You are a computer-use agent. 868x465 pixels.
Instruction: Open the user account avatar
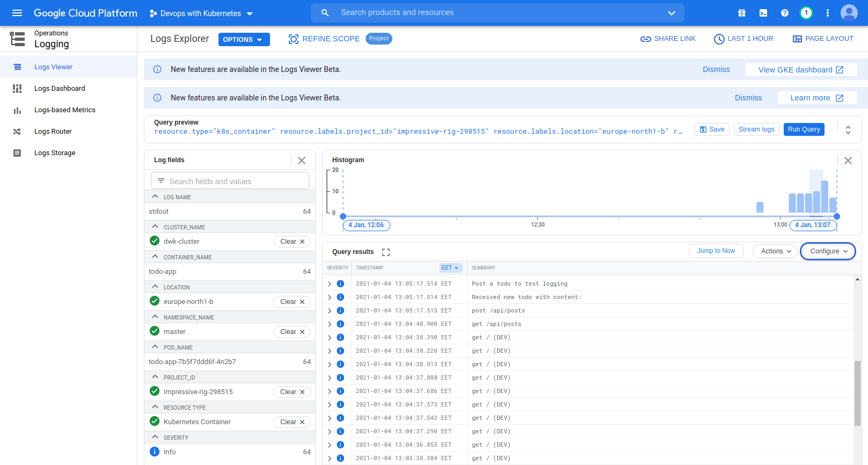click(x=849, y=13)
